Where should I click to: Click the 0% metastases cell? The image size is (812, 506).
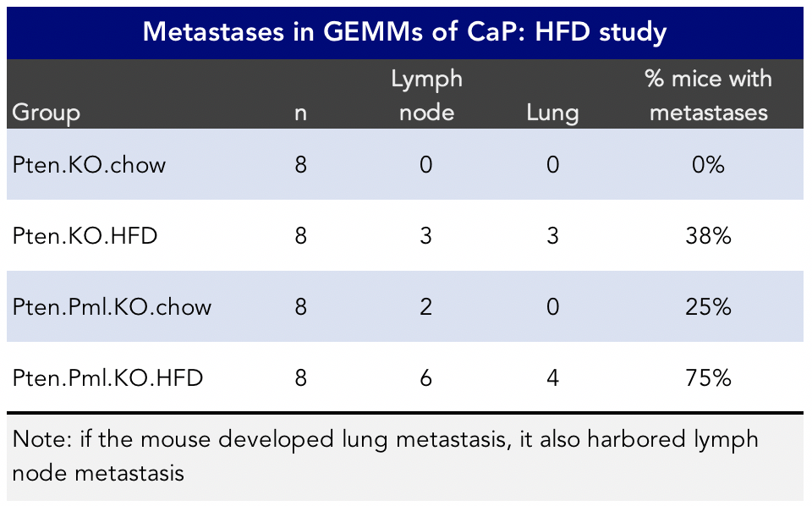point(707,164)
